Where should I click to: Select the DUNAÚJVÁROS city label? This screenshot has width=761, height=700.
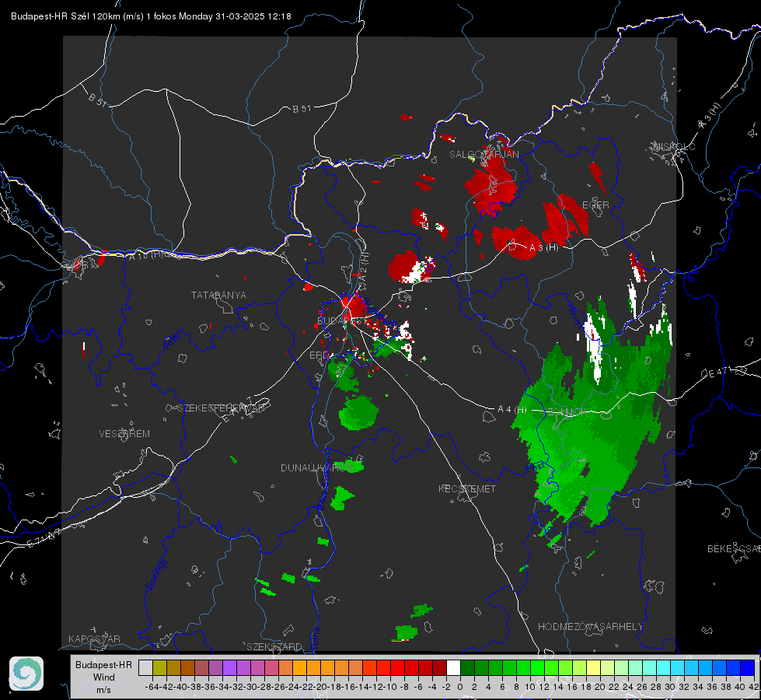(316, 467)
